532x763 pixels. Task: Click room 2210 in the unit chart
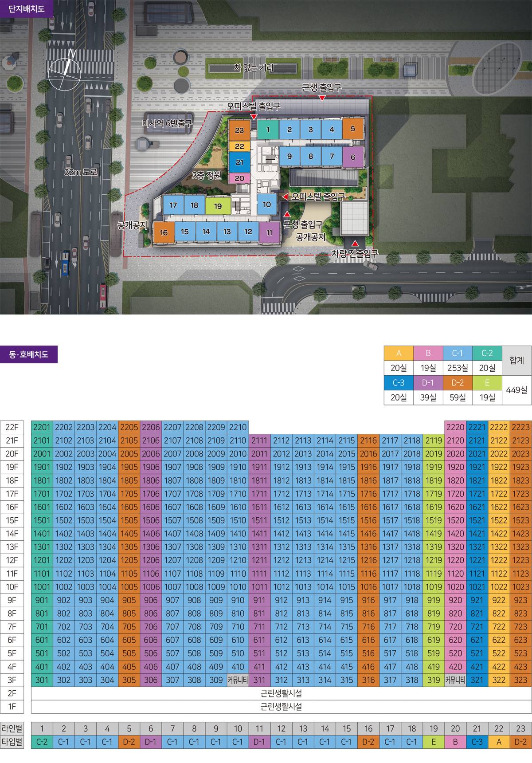coord(238,428)
